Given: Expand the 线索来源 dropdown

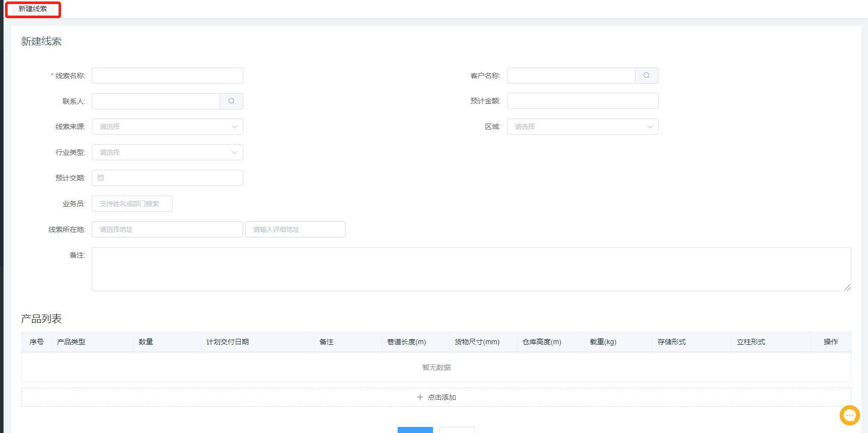Looking at the screenshot, I should click(x=167, y=127).
